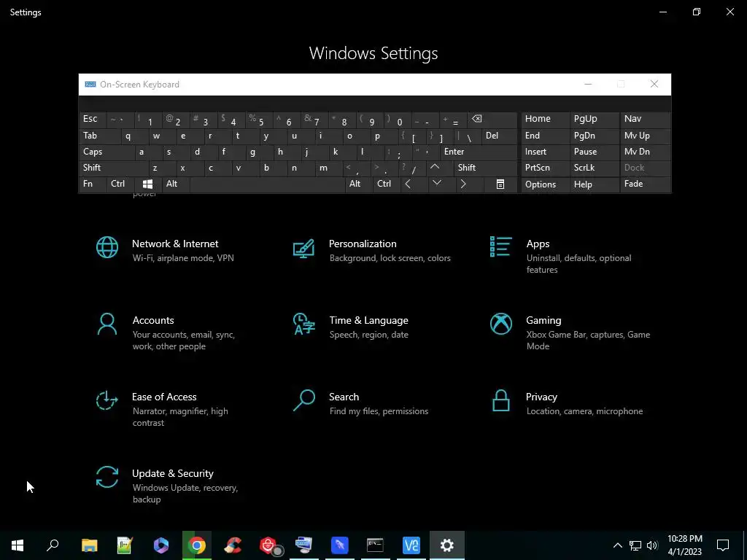Click the space bar on On-Screen Keyboard
Screen dimensions: 747x560
tap(267, 184)
